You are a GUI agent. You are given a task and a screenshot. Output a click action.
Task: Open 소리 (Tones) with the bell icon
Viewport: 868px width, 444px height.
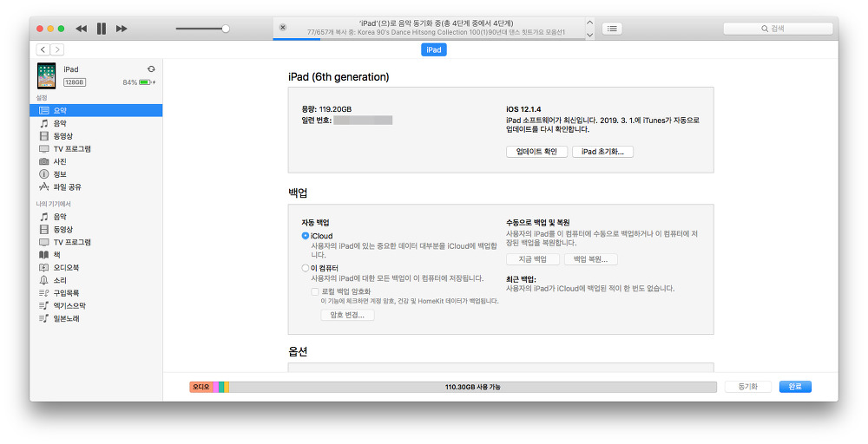click(x=60, y=280)
